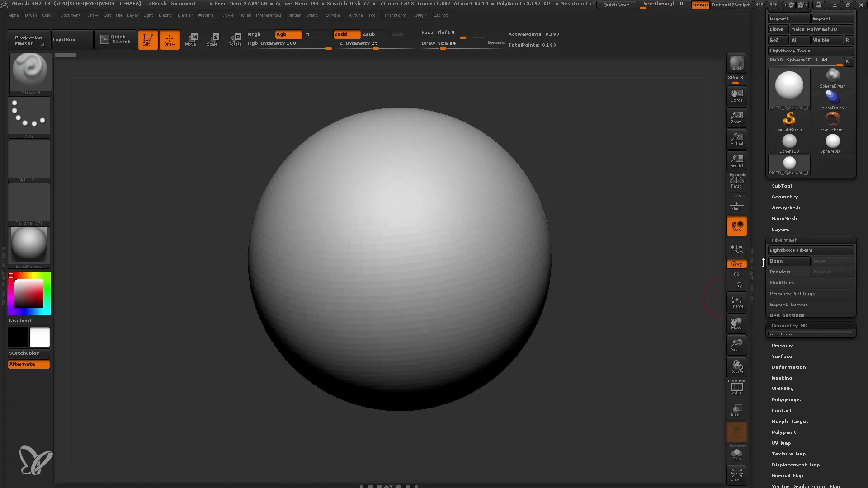Select the top shelf Scale tool
Screen dimensions: 868x488
[212, 40]
